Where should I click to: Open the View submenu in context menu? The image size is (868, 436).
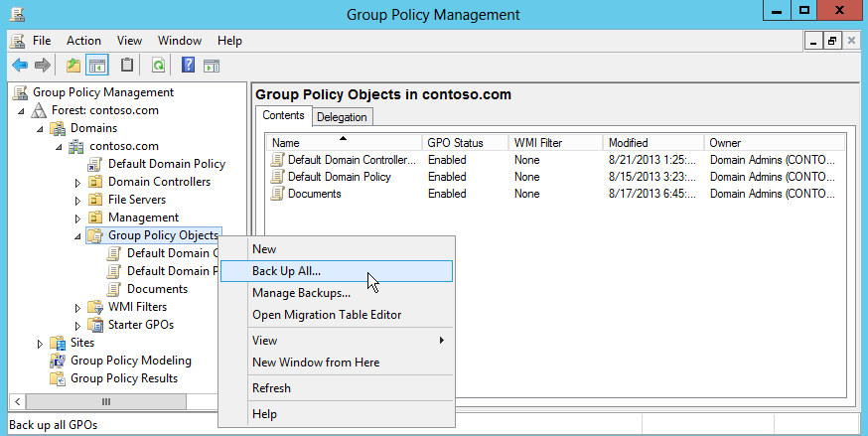tap(337, 341)
